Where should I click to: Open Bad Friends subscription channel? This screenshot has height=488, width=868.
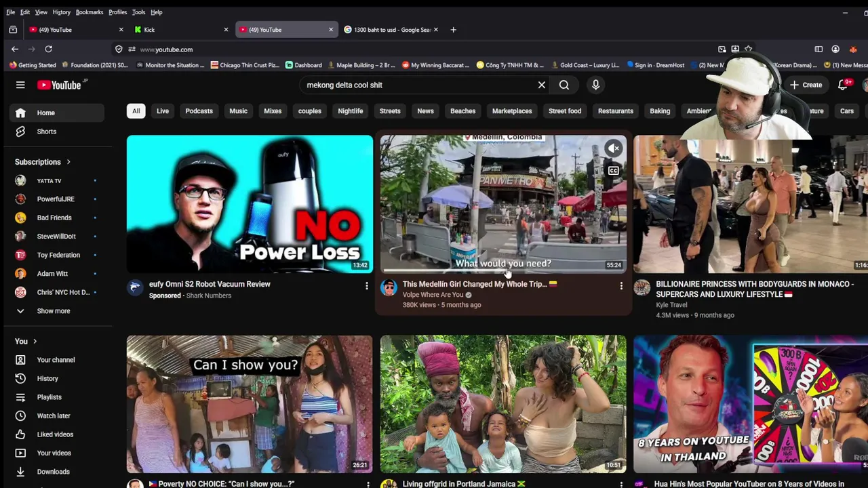tap(56, 218)
